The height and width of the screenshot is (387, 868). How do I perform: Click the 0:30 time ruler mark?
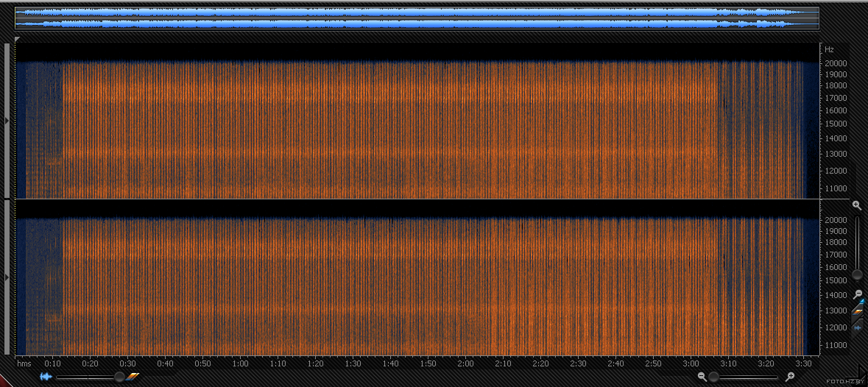(127, 363)
